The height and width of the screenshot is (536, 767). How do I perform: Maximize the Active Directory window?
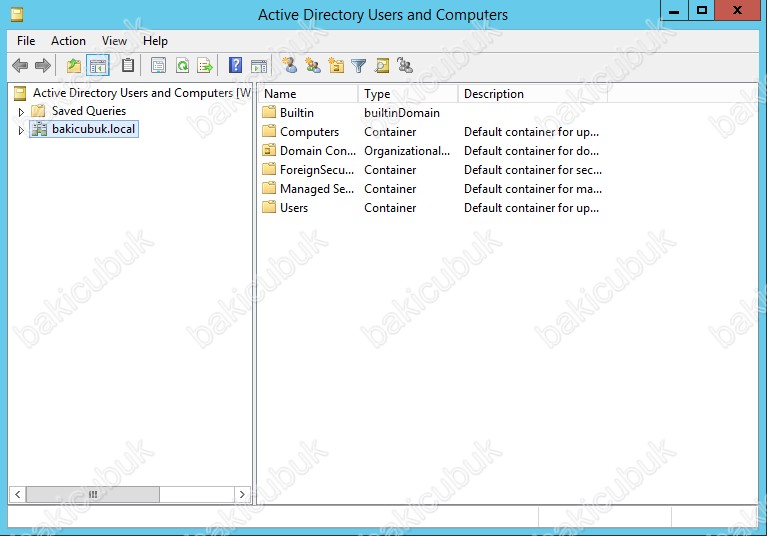(x=701, y=10)
